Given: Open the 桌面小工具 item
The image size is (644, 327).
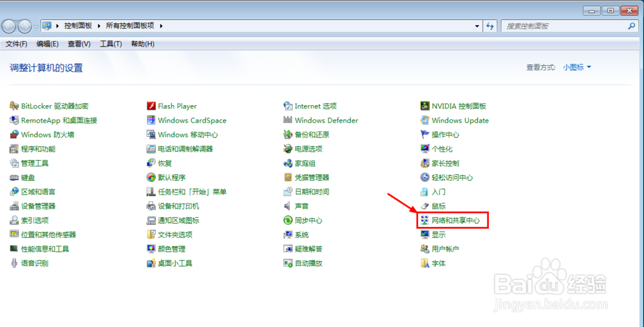Looking at the screenshot, I should [x=175, y=263].
